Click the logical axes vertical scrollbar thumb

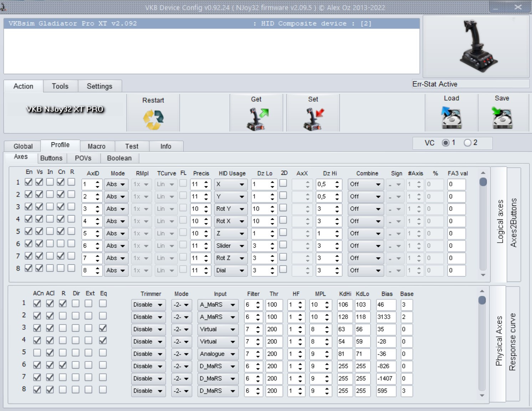(x=483, y=182)
